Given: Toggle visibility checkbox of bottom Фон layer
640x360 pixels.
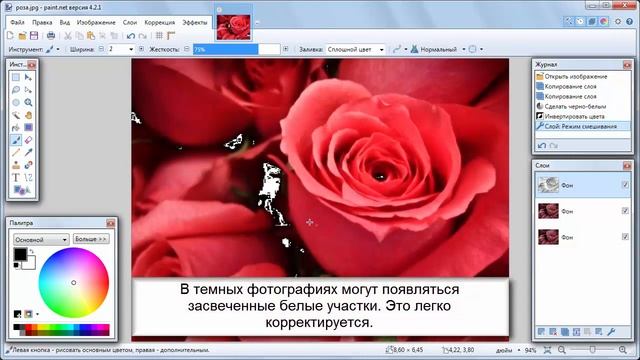Looking at the screenshot, I should pyautogui.click(x=625, y=237).
